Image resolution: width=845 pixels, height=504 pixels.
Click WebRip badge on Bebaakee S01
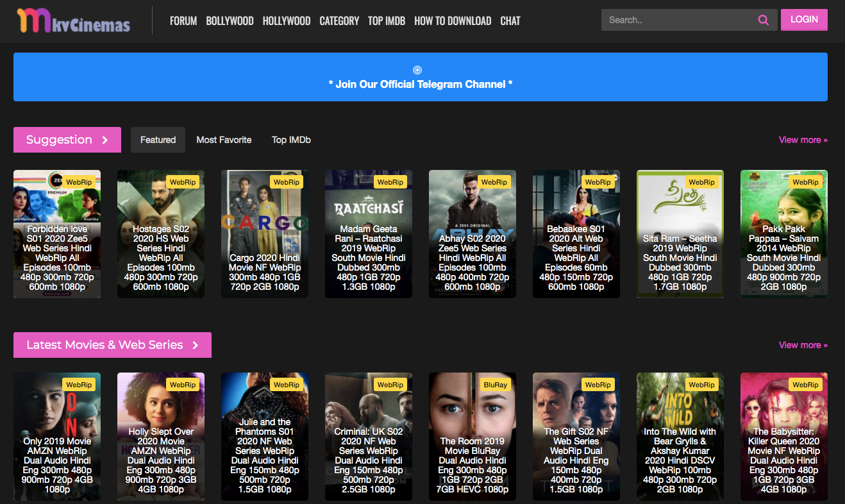tap(598, 182)
